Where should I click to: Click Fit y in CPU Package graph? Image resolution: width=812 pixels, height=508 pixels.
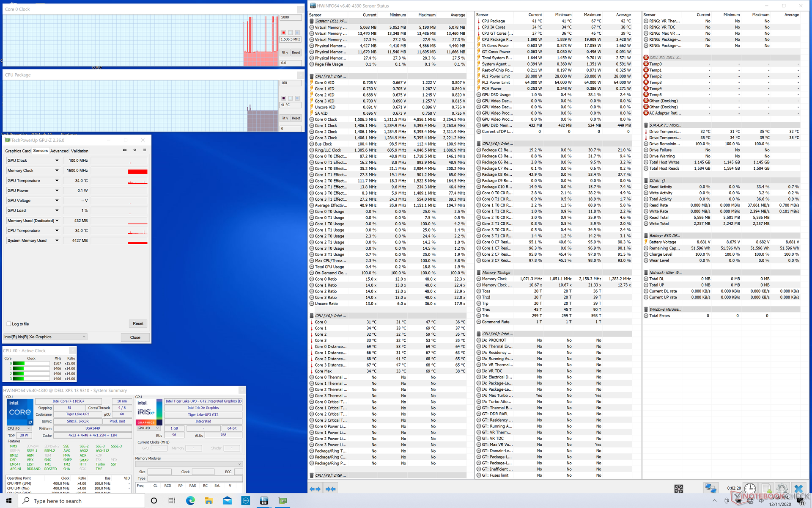285,119
